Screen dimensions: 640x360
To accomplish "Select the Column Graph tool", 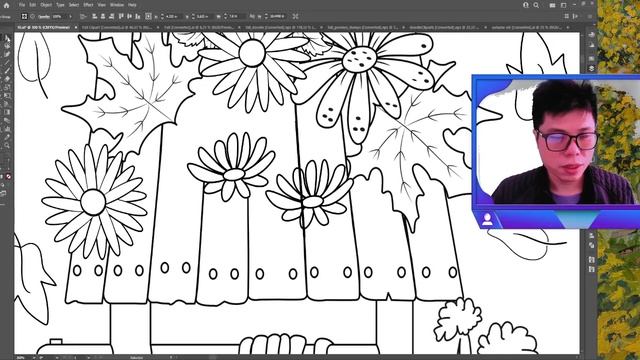I will point(7,129).
